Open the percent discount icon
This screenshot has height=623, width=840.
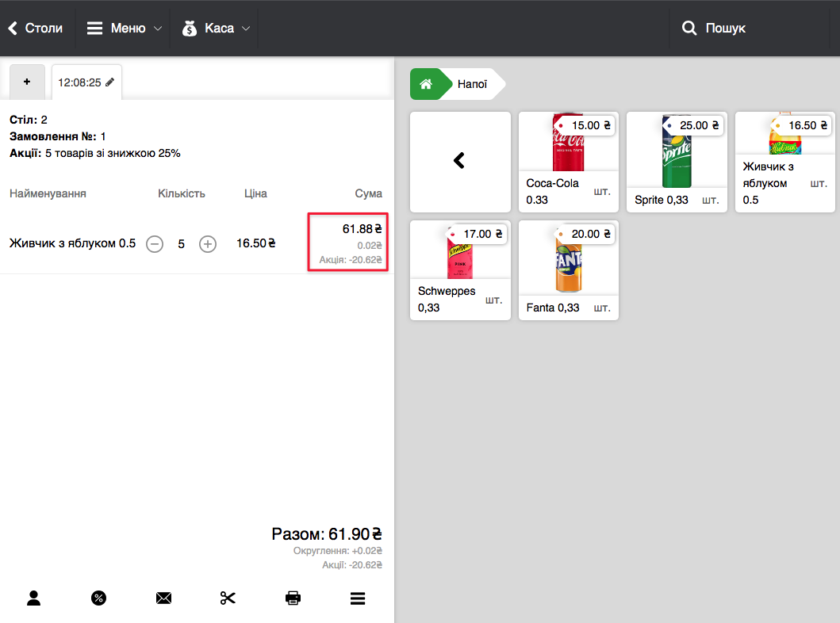click(98, 598)
